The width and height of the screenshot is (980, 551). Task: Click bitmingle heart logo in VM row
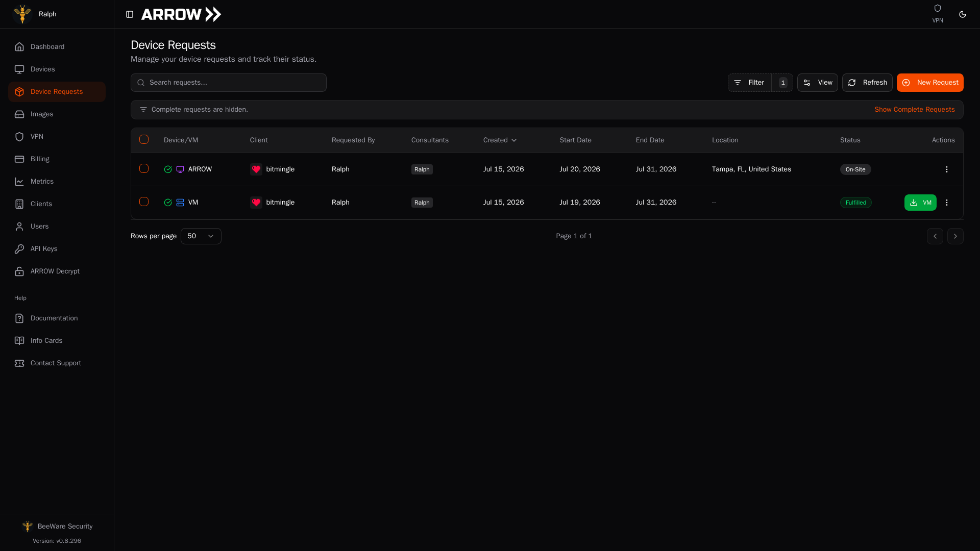click(x=256, y=203)
